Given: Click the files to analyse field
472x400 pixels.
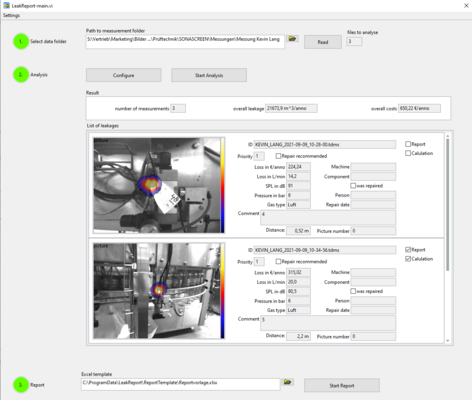Looking at the screenshot, I should pos(354,41).
